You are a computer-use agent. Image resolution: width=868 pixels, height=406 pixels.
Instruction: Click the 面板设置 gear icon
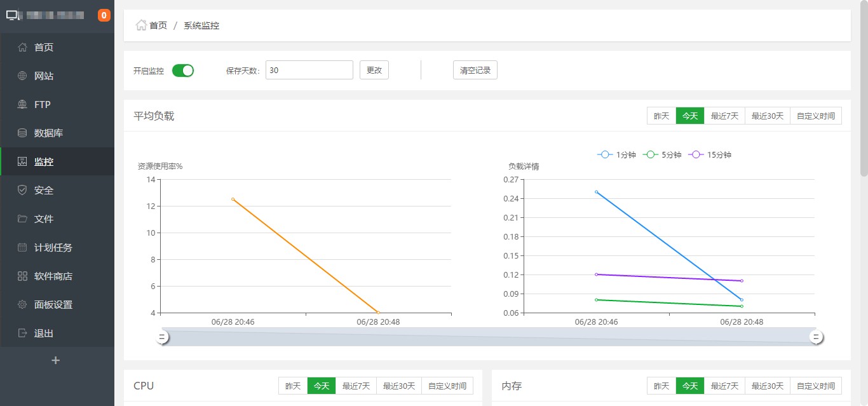[22, 305]
